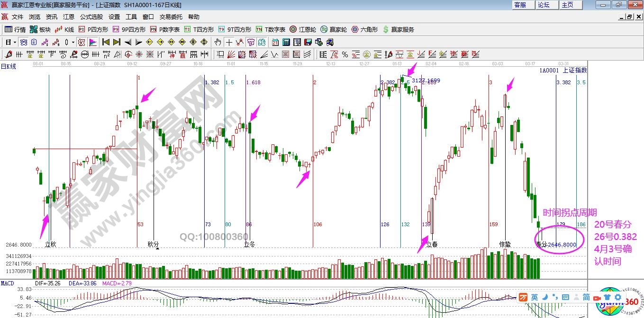Jump to first bar with skip-back button
644x318 pixels.
tap(105, 42)
